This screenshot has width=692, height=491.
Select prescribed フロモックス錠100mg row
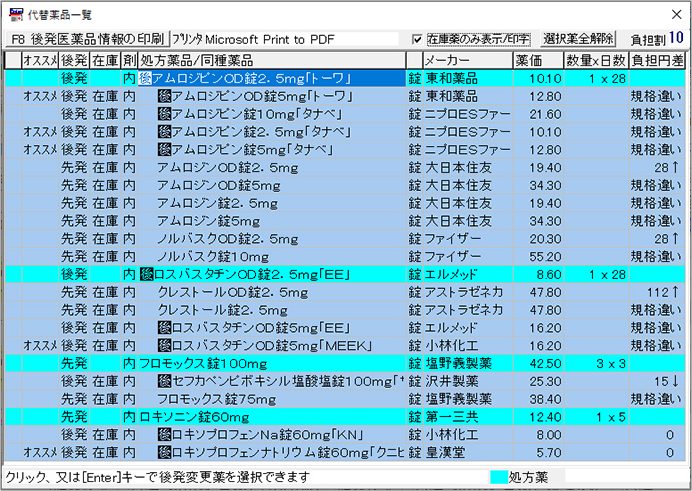[345, 364]
